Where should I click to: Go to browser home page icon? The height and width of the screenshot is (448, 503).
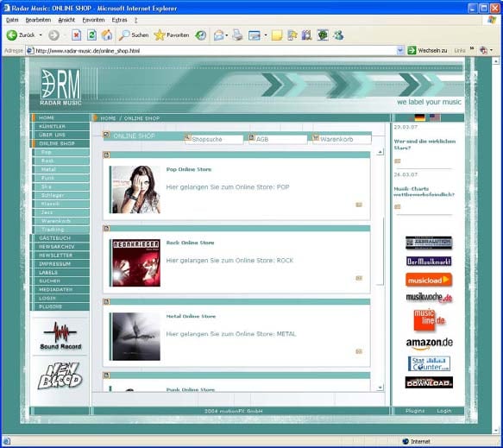pos(107,35)
